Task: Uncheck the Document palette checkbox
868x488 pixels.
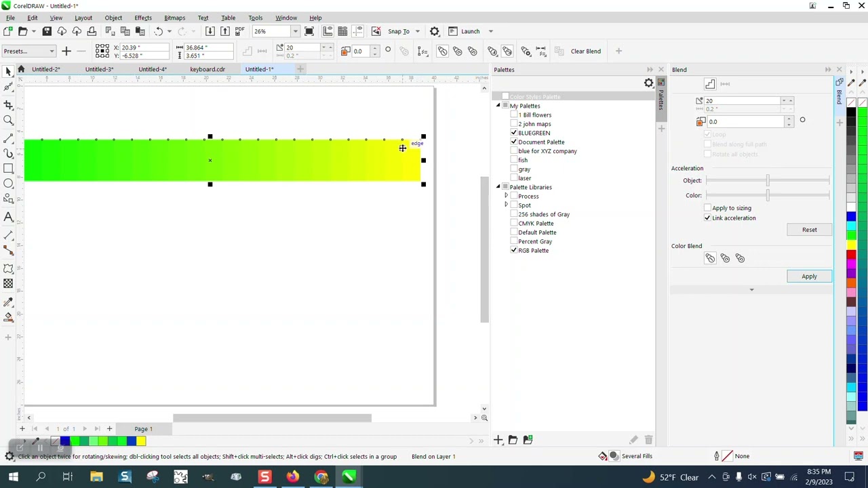Action: point(514,142)
